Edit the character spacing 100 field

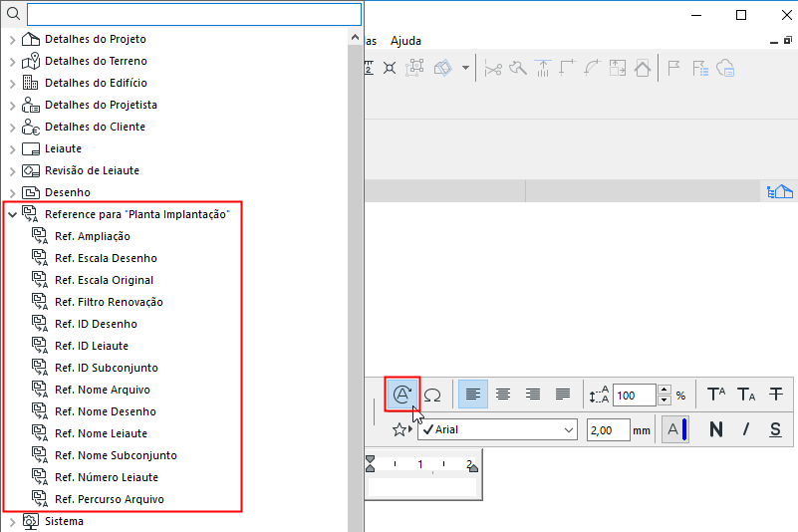635,396
